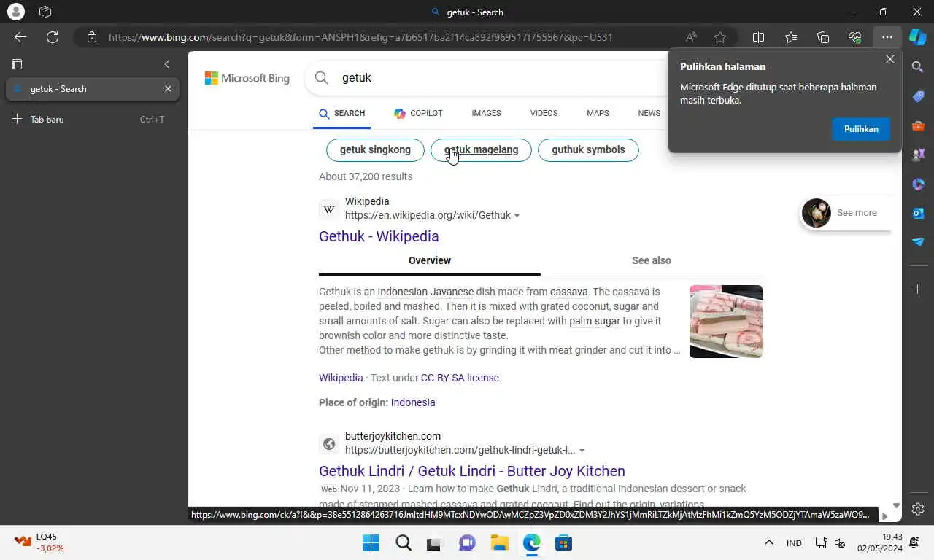The height and width of the screenshot is (560, 934).
Task: Add this page to favorites star
Action: pos(721,37)
